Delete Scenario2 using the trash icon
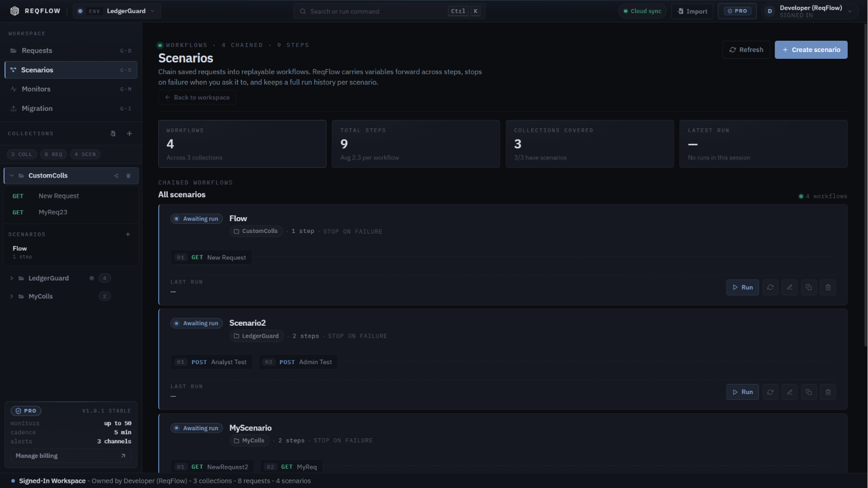The width and height of the screenshot is (868, 488). point(828,392)
